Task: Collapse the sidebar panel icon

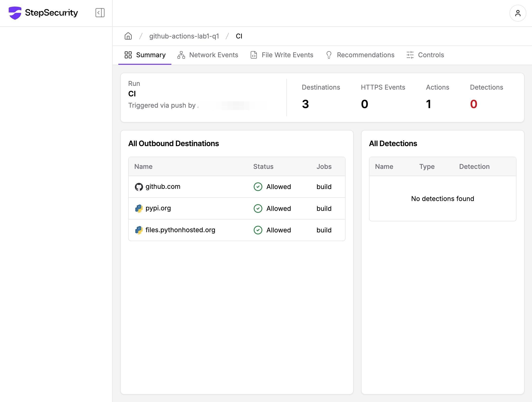Action: [x=100, y=13]
